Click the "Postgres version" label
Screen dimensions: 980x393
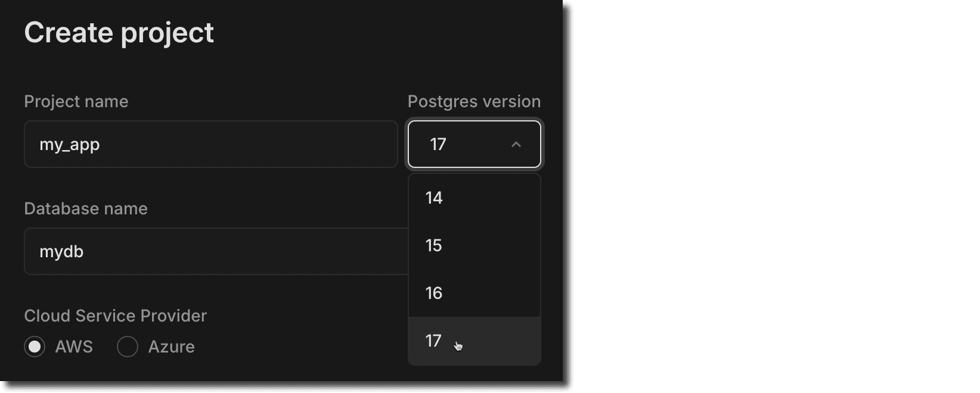tap(474, 101)
